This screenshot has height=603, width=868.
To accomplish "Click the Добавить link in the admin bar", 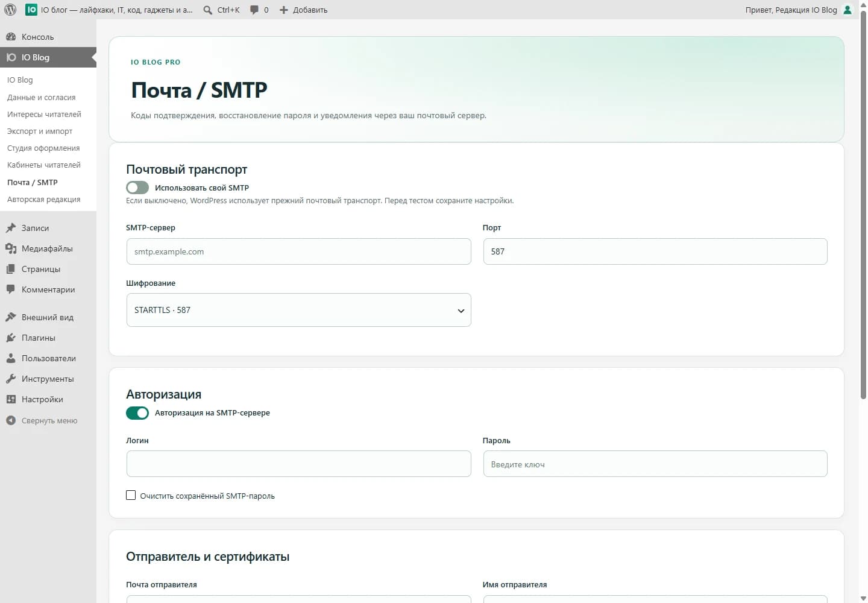I will (x=303, y=10).
